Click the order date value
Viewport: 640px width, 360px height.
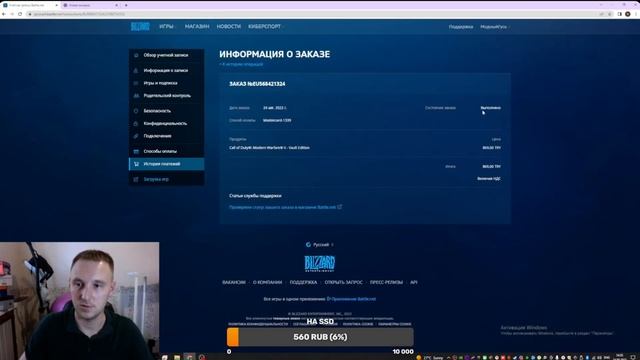pyautogui.click(x=274, y=108)
